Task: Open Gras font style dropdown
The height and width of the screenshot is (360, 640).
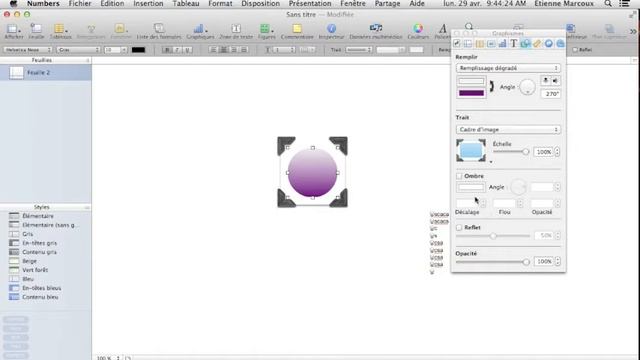Action: (78, 50)
